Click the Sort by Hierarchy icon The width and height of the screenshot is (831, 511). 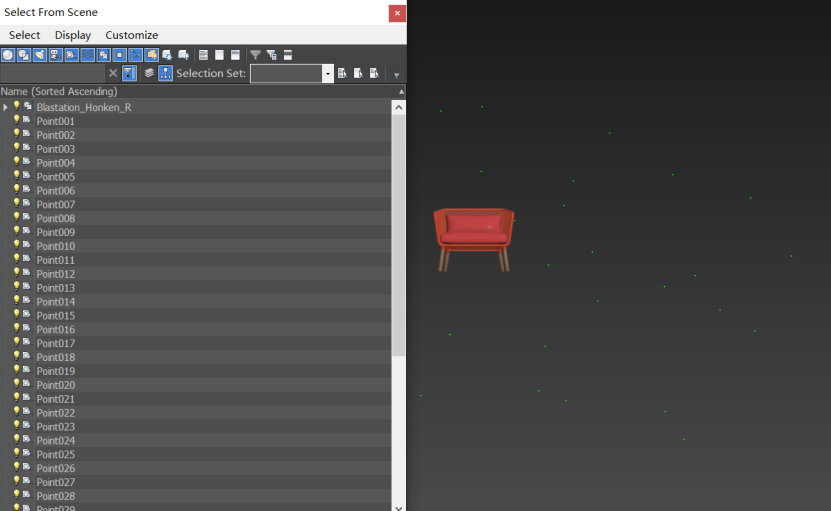(x=165, y=73)
